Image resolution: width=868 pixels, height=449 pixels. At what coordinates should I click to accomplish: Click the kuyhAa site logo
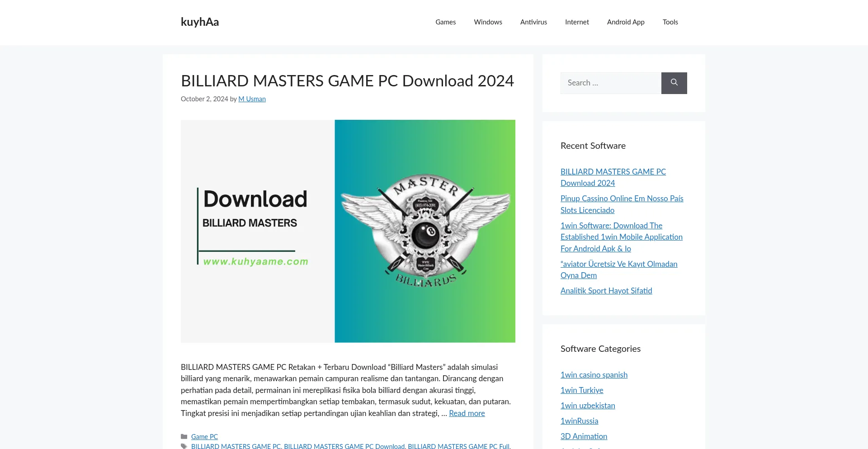(200, 22)
